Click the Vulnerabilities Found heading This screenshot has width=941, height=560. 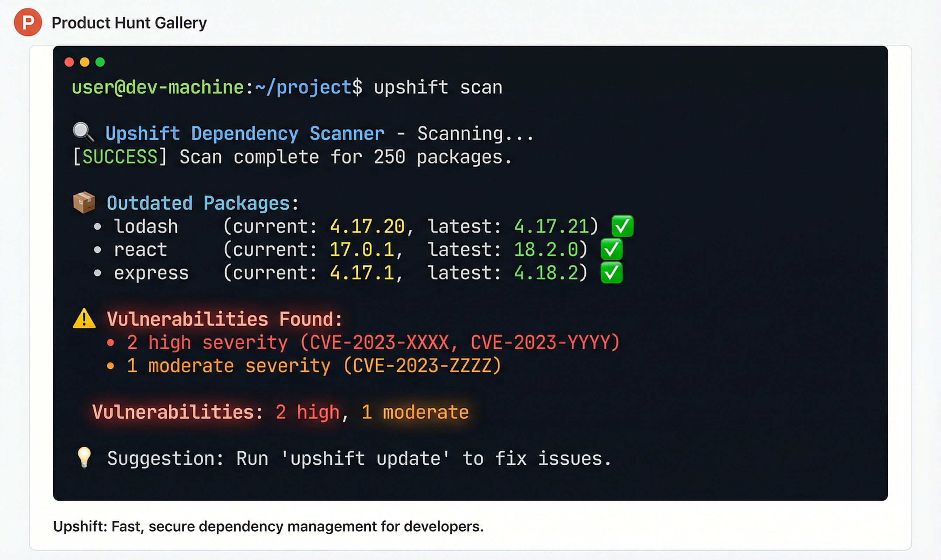tap(224, 319)
